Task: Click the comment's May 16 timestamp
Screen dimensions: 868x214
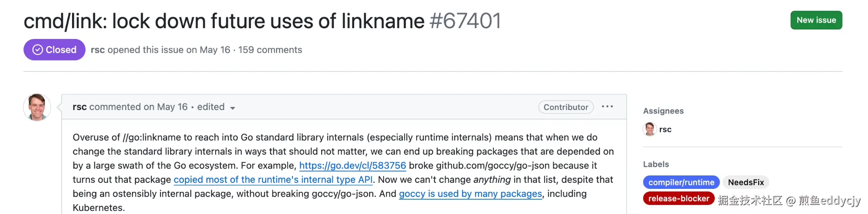Action: pos(172,107)
